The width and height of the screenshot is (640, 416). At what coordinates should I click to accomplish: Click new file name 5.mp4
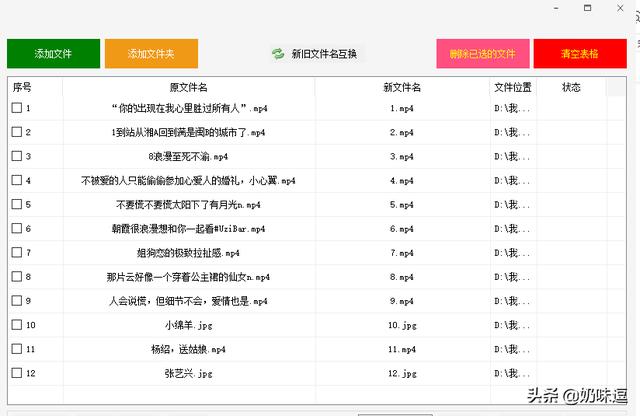[x=402, y=205]
